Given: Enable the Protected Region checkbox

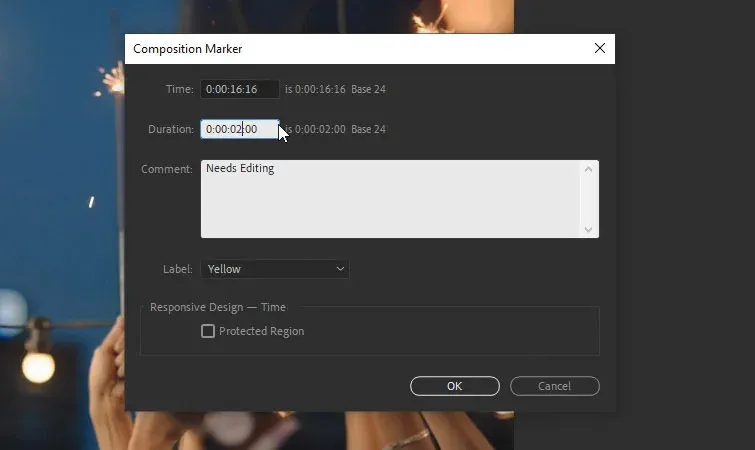Looking at the screenshot, I should [x=208, y=331].
